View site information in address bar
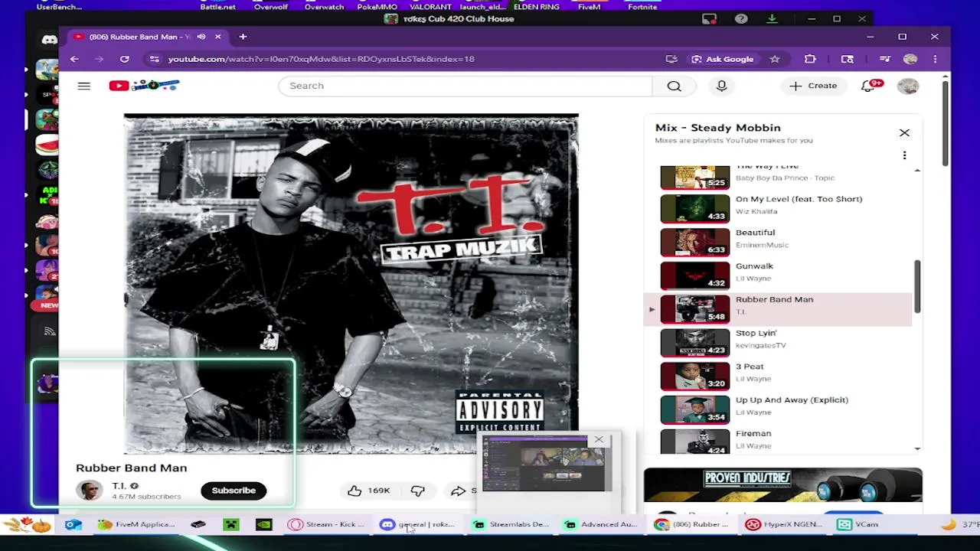The width and height of the screenshot is (980, 551). tap(155, 59)
